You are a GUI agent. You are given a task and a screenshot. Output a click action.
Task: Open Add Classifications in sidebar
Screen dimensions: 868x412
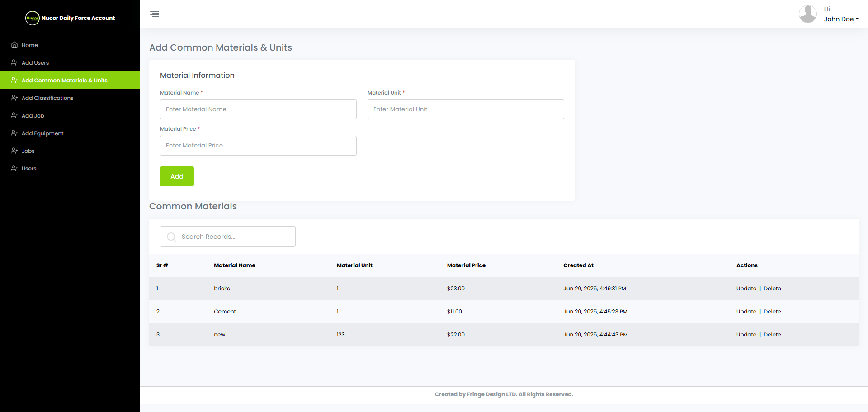[47, 98]
